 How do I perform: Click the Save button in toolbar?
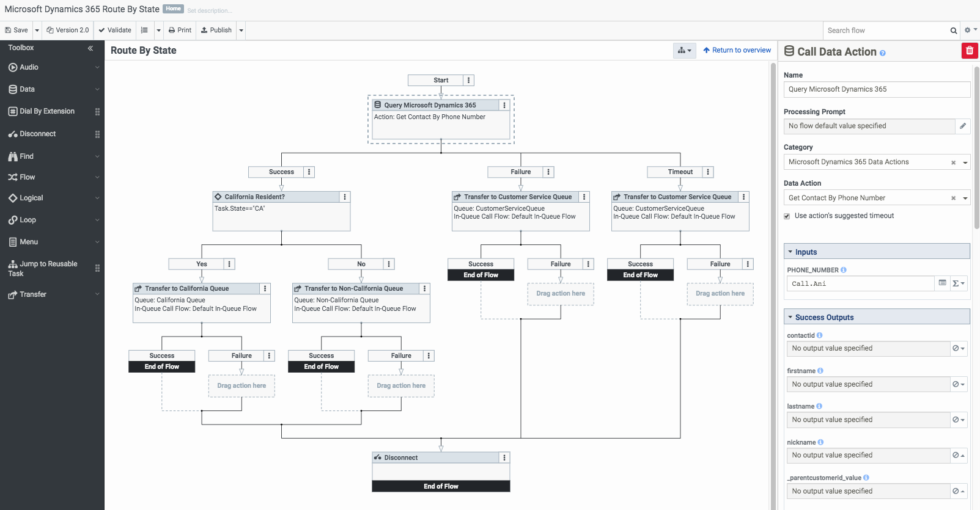click(x=17, y=30)
